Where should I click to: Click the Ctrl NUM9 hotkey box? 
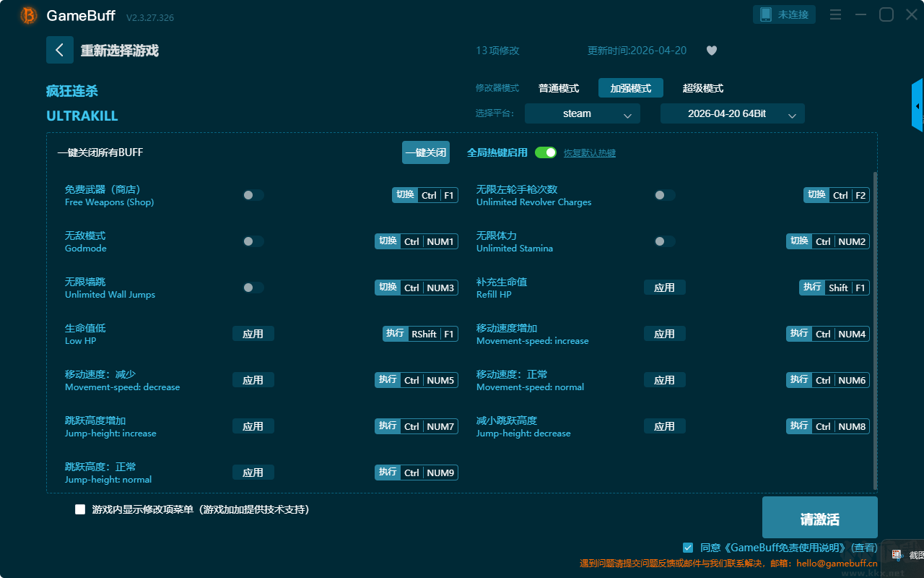click(x=417, y=473)
